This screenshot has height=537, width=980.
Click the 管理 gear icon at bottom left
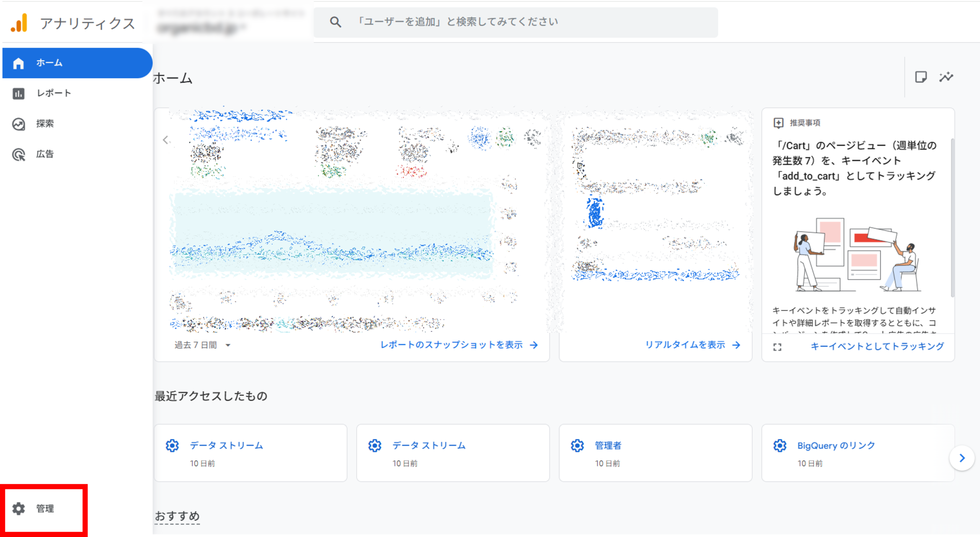click(x=18, y=509)
